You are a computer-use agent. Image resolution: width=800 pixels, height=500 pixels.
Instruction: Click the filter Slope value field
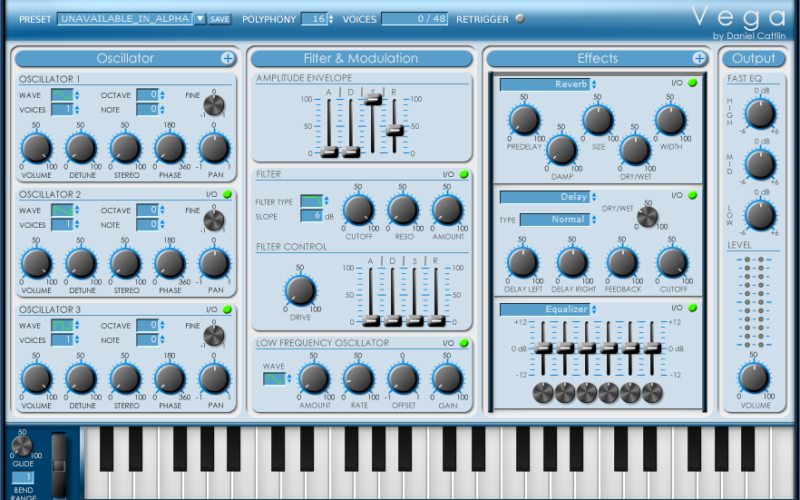(x=311, y=216)
